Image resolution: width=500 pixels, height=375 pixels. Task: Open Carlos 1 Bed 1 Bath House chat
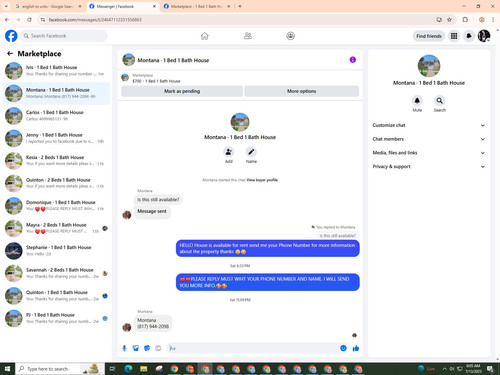point(56,116)
